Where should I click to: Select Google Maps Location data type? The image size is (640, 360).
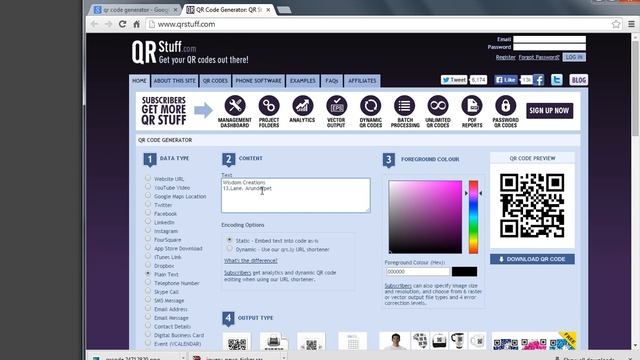148,196
